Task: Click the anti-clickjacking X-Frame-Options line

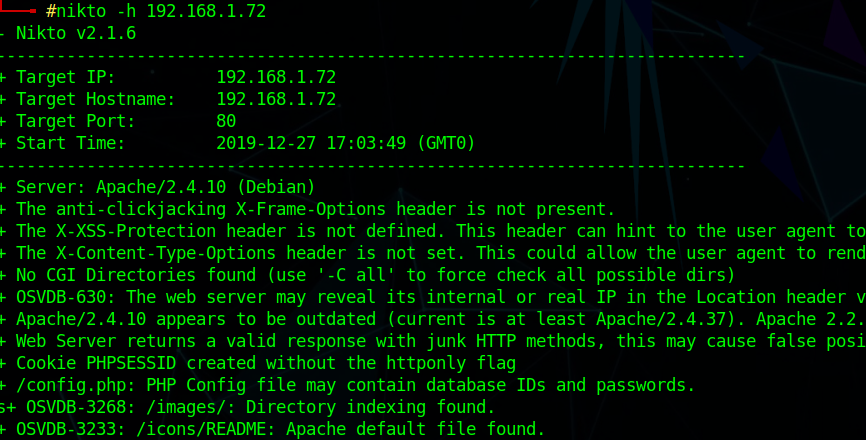Action: pyautogui.click(x=316, y=209)
